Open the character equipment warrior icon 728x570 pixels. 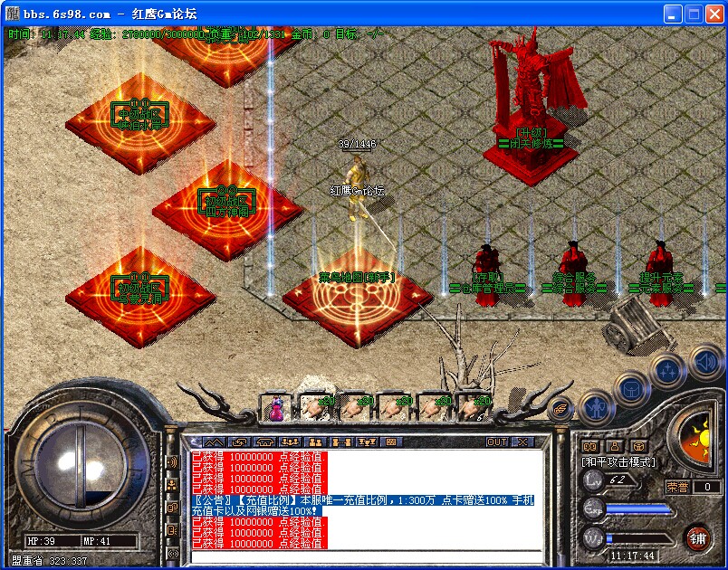[x=597, y=408]
